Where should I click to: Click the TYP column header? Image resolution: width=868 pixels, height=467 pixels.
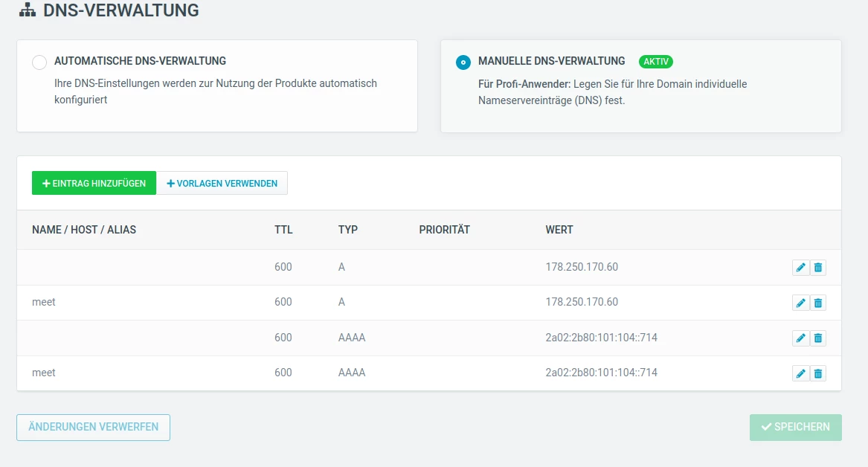click(x=348, y=230)
